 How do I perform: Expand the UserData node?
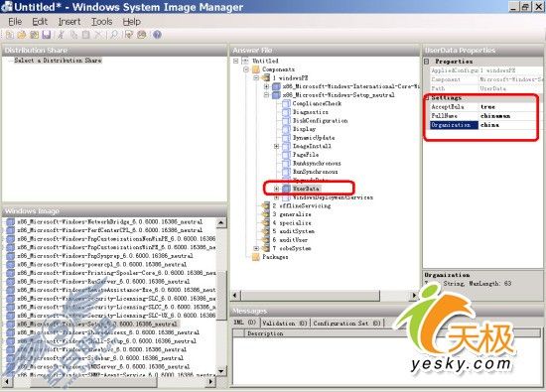pos(277,189)
